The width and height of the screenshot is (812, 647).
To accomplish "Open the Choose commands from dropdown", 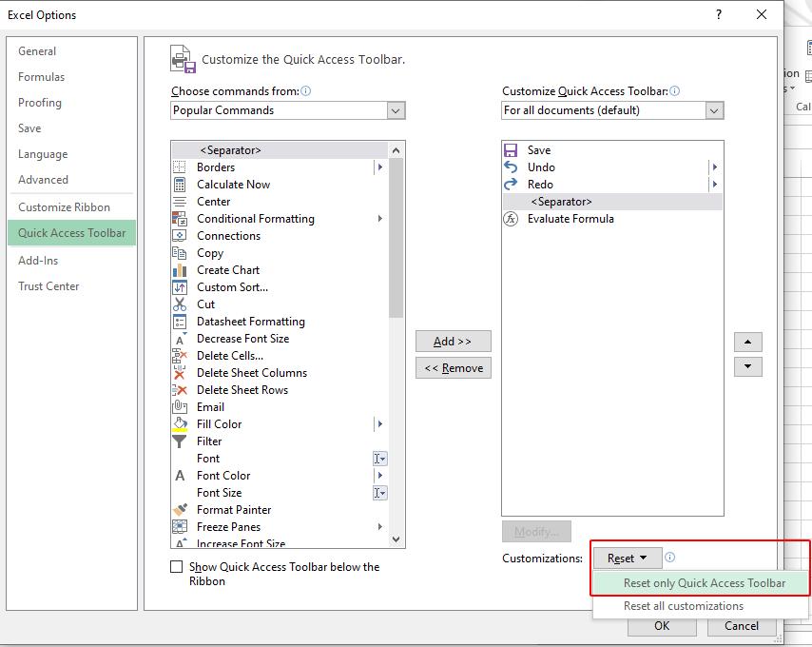I will [x=396, y=110].
